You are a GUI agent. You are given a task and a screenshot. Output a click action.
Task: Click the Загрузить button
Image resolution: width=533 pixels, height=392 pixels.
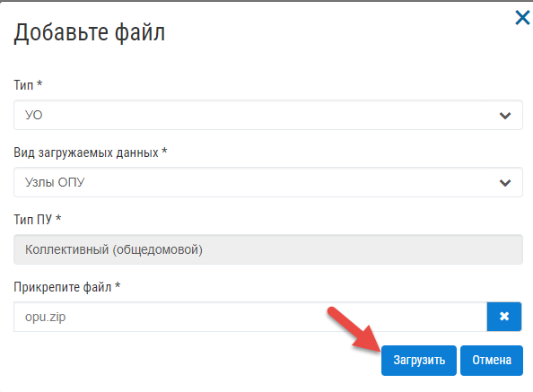[x=419, y=361]
